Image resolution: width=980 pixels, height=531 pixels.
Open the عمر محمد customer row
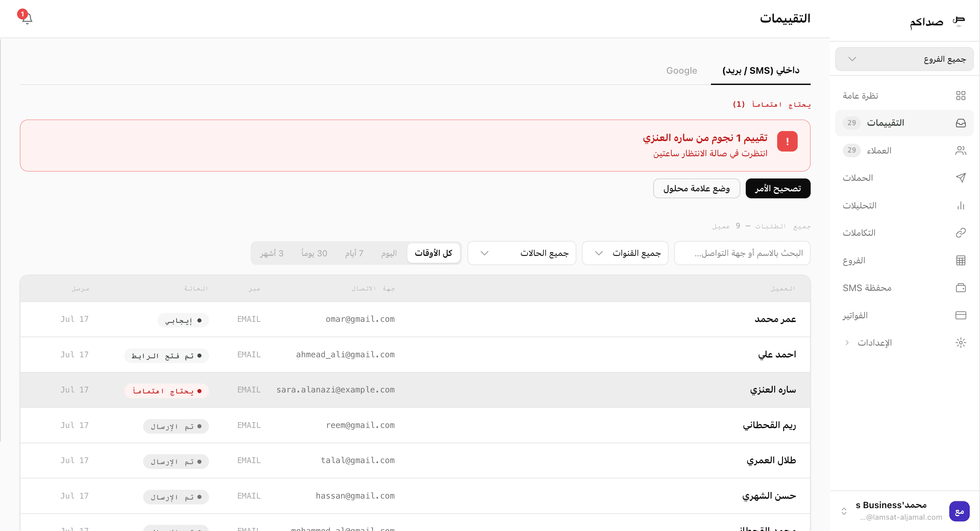[x=415, y=319]
